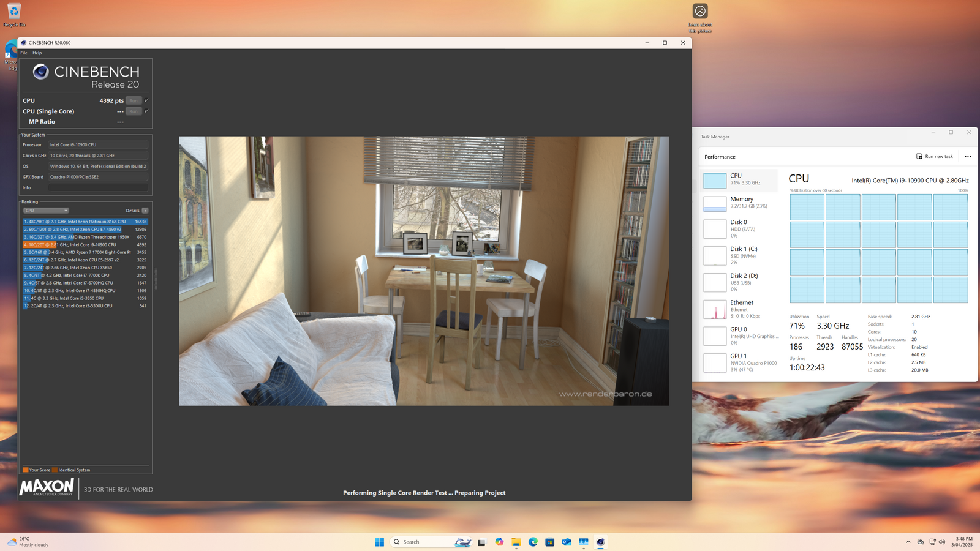Open the clock and date showing 3:48 PM
This screenshot has height=551, width=980.
tap(962, 542)
